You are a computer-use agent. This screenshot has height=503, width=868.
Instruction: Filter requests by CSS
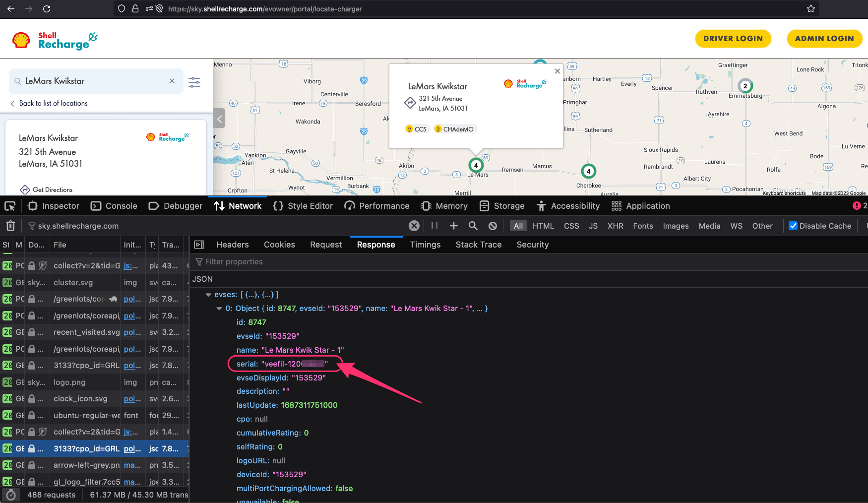click(x=571, y=226)
